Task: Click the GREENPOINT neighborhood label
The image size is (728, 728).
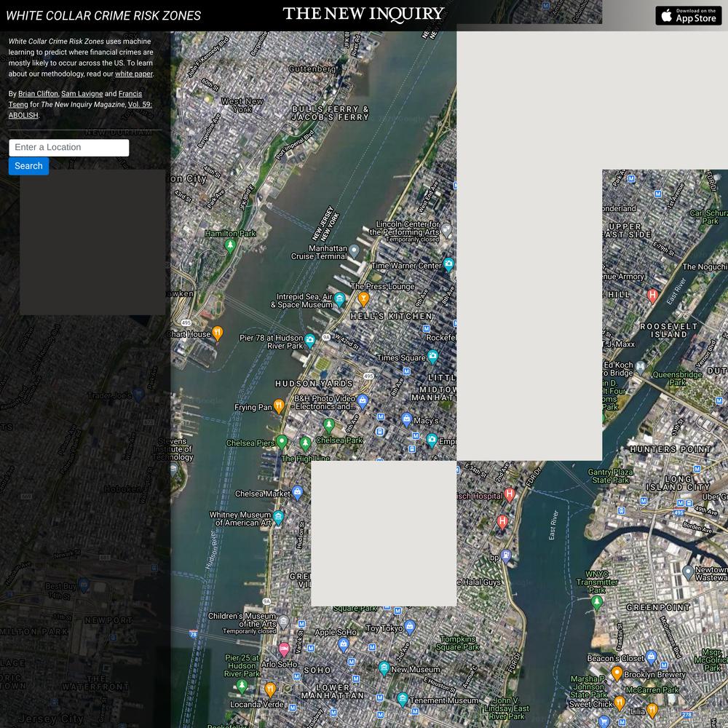Action: pos(658,607)
